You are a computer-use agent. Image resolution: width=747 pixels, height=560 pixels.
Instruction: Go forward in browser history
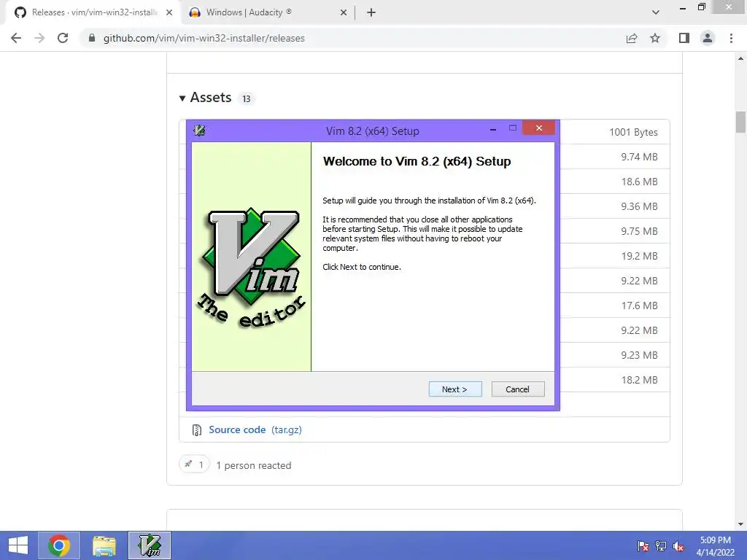(x=39, y=38)
